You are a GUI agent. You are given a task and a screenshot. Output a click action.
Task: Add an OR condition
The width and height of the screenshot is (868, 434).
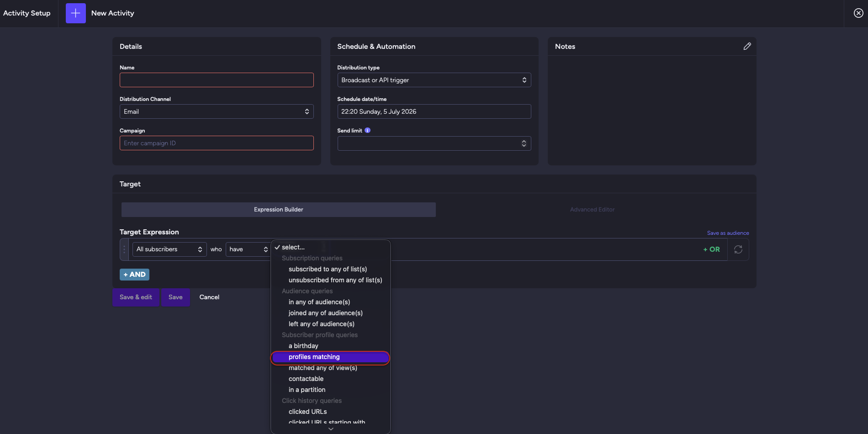(x=711, y=249)
